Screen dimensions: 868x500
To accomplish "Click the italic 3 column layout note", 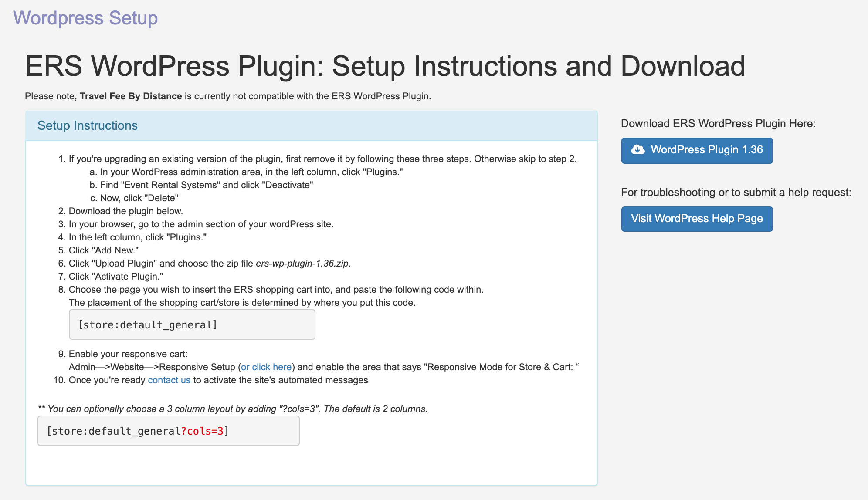I will point(233,409).
